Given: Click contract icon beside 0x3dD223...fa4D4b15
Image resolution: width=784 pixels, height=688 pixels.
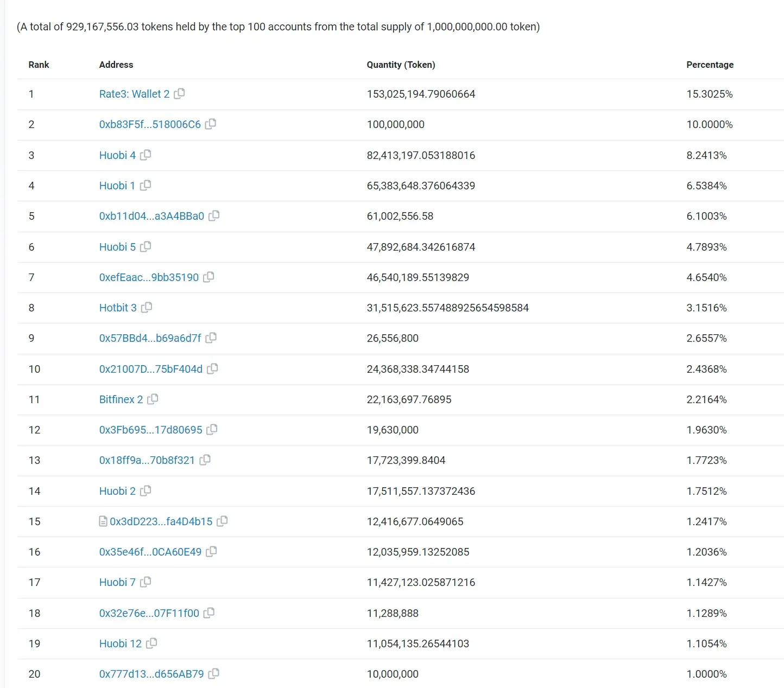Looking at the screenshot, I should [103, 521].
